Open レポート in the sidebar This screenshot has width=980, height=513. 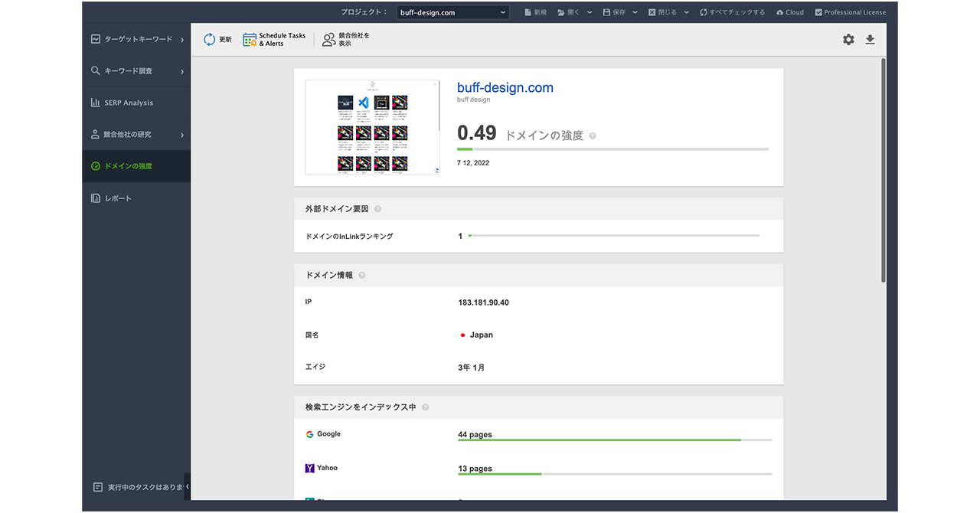point(118,198)
